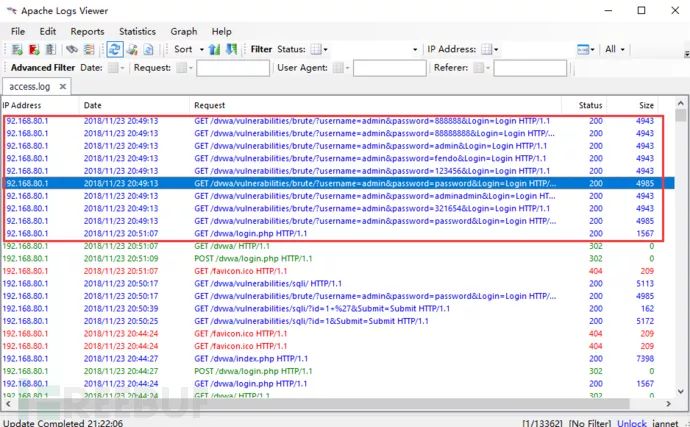Viewport: 690px width, 427px height.
Task: Open the Reports menu
Action: [x=87, y=32]
